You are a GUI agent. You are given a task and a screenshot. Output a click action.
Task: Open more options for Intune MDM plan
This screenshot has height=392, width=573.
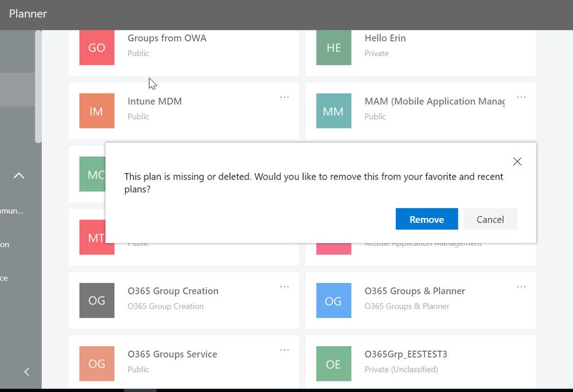284,97
